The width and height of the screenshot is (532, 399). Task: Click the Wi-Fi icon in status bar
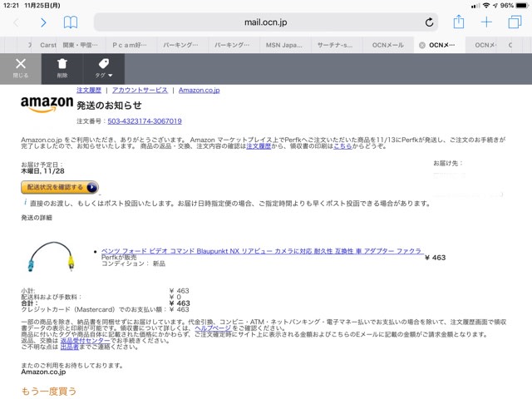click(x=486, y=6)
